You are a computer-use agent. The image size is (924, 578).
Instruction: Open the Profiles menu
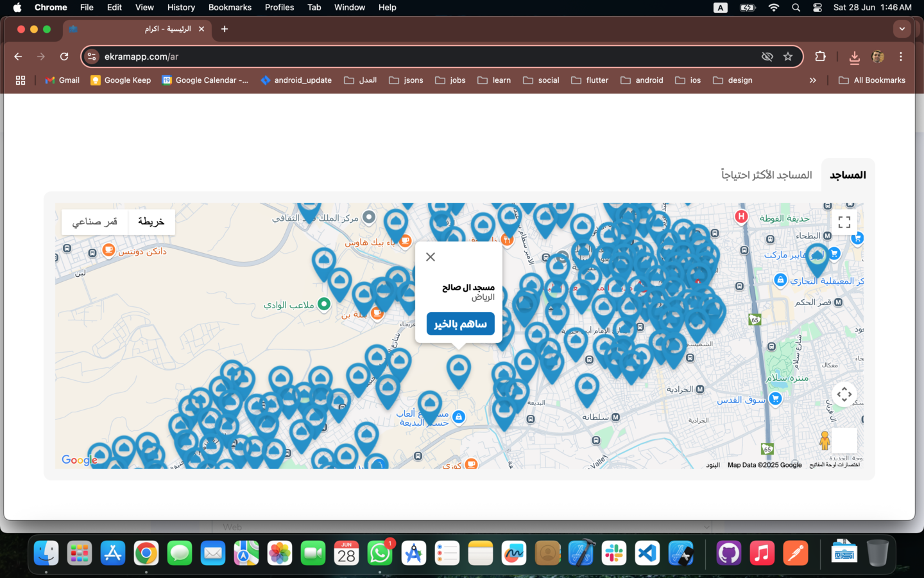point(279,7)
